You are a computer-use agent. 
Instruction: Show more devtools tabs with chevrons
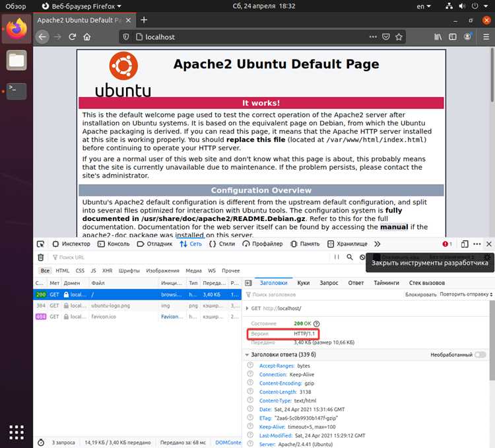[378, 244]
